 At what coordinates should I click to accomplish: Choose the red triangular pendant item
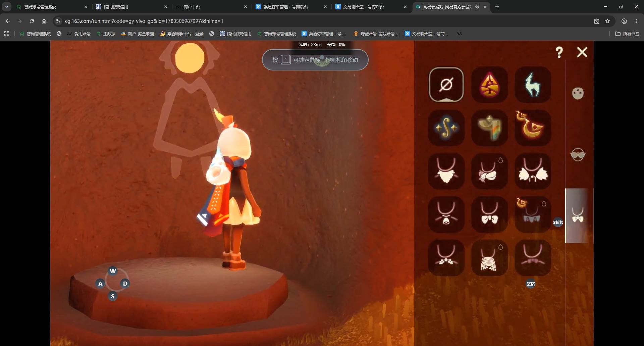489,85
